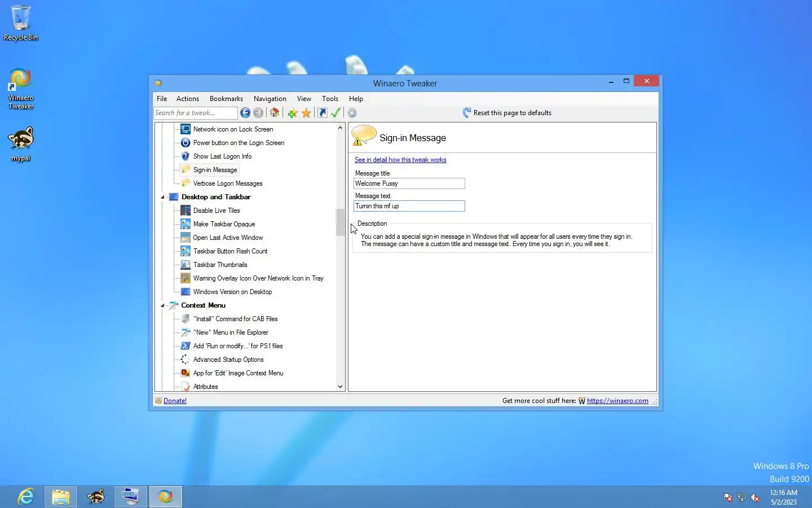Collapse the Desktop and Taskbar tree category
812x508 pixels.
pyautogui.click(x=163, y=197)
